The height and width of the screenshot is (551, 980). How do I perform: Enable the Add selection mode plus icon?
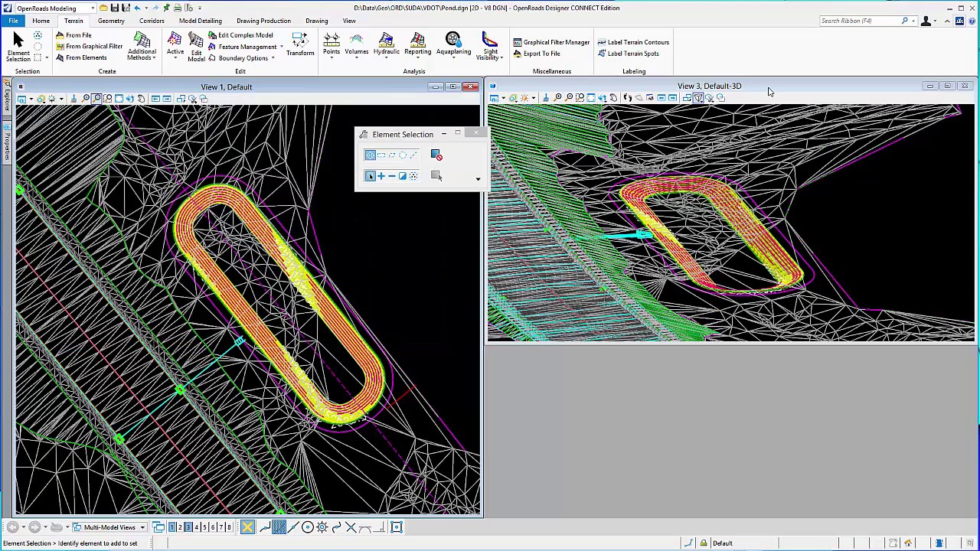(381, 176)
